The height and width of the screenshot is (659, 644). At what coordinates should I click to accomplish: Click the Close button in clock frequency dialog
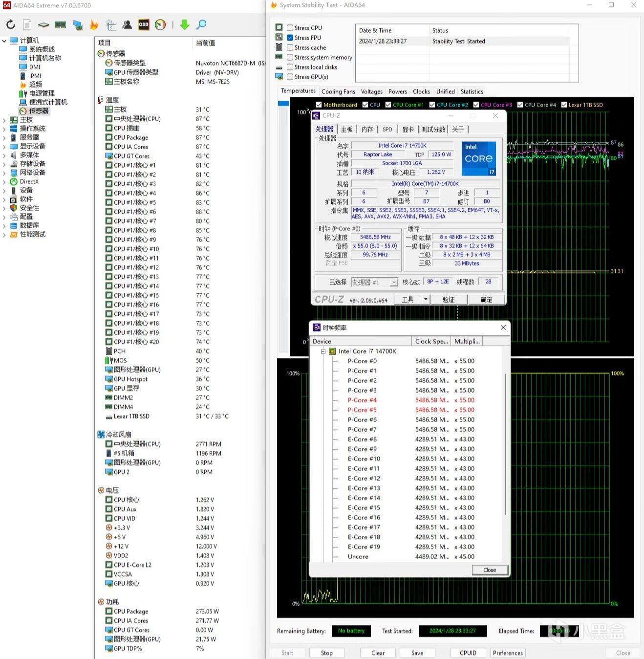(490, 570)
